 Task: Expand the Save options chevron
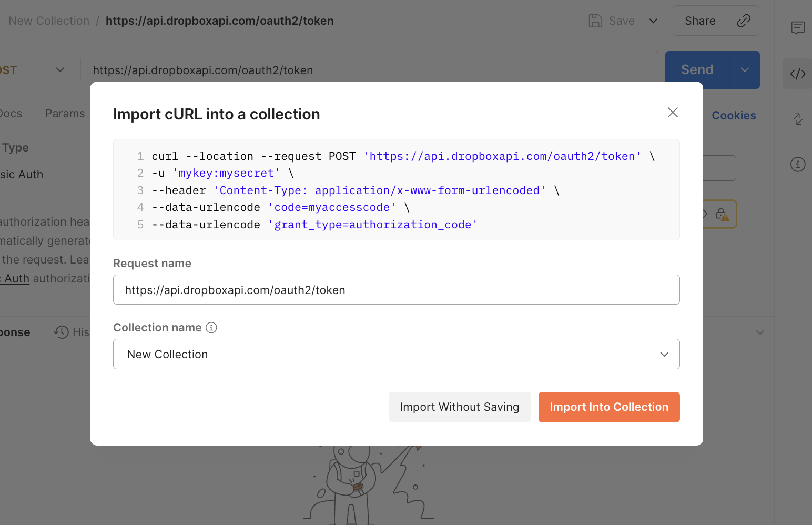pos(653,21)
